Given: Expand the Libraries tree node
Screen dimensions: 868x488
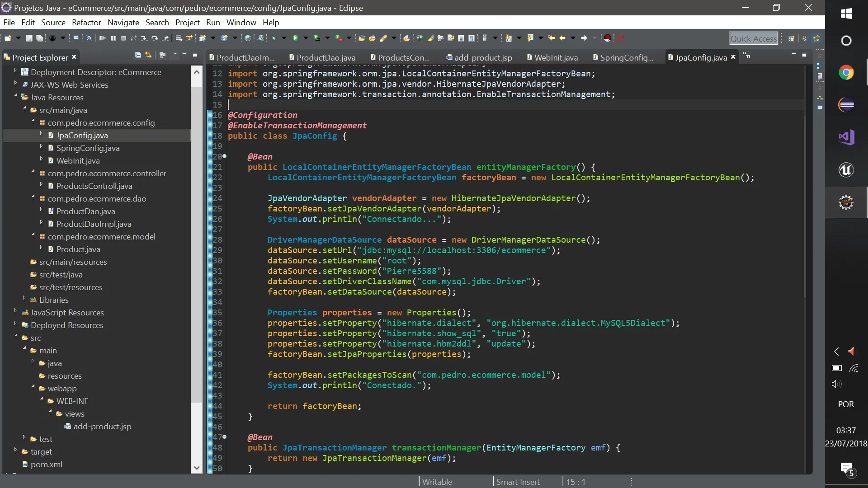Looking at the screenshot, I should 24,298.
